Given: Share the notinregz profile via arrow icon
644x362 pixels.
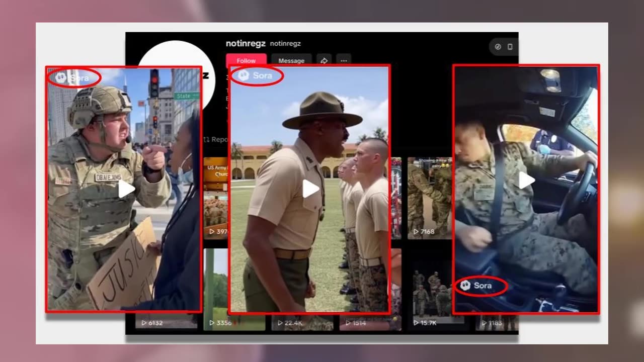Looking at the screenshot, I should tap(324, 60).
